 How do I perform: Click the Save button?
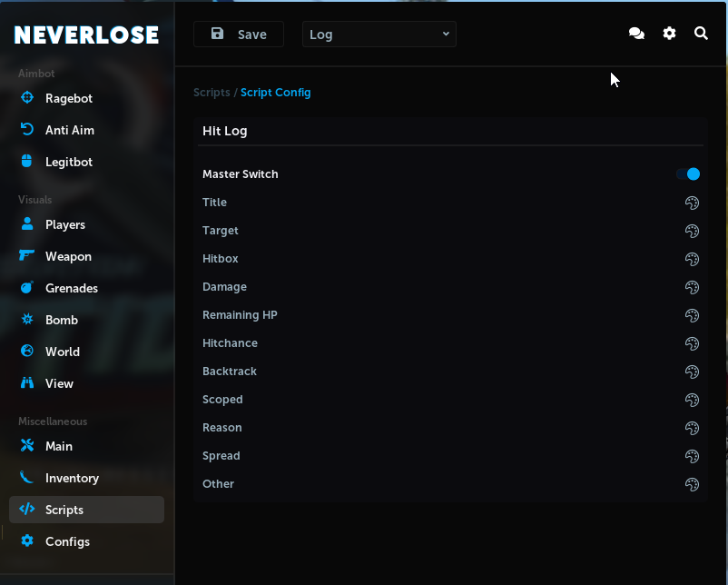[239, 35]
